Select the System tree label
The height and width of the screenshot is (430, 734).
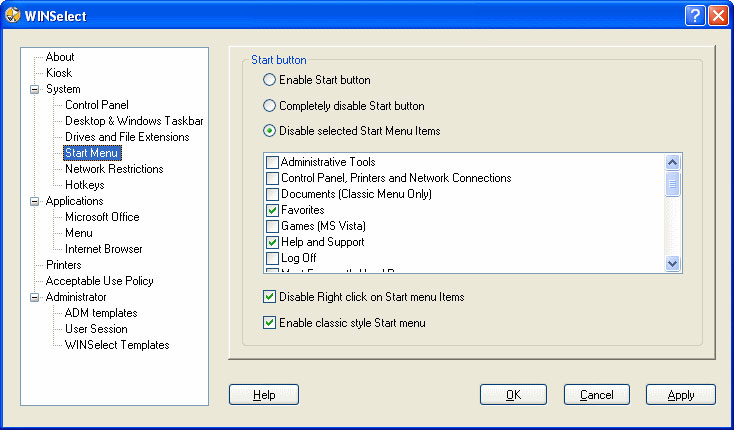point(63,89)
